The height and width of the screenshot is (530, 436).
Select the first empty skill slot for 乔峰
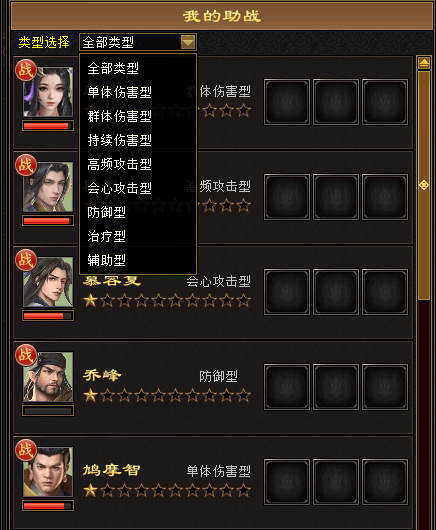(x=287, y=387)
